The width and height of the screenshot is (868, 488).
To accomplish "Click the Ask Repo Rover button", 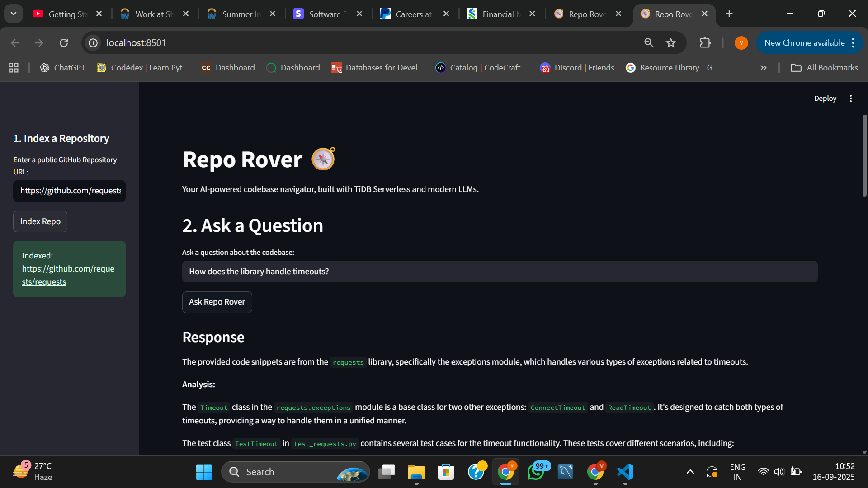I will tap(217, 302).
